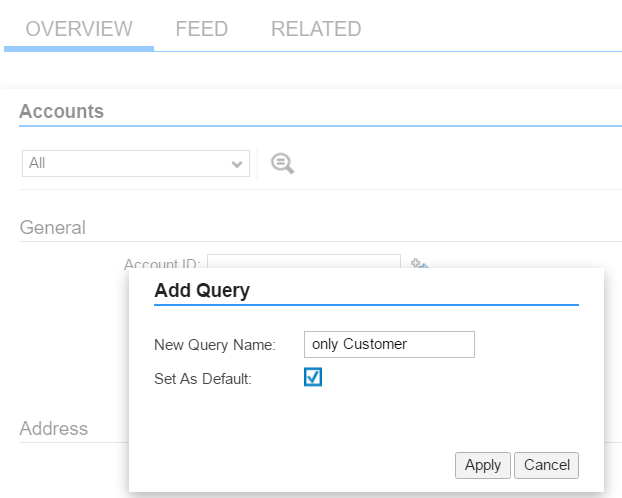622x498 pixels.
Task: Click the Accounts panel heading
Action: pos(61,111)
